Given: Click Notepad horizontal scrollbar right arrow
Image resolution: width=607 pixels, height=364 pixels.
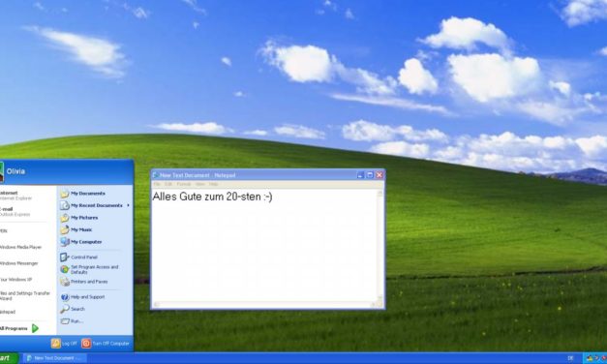Looking at the screenshot, I should click(374, 305).
